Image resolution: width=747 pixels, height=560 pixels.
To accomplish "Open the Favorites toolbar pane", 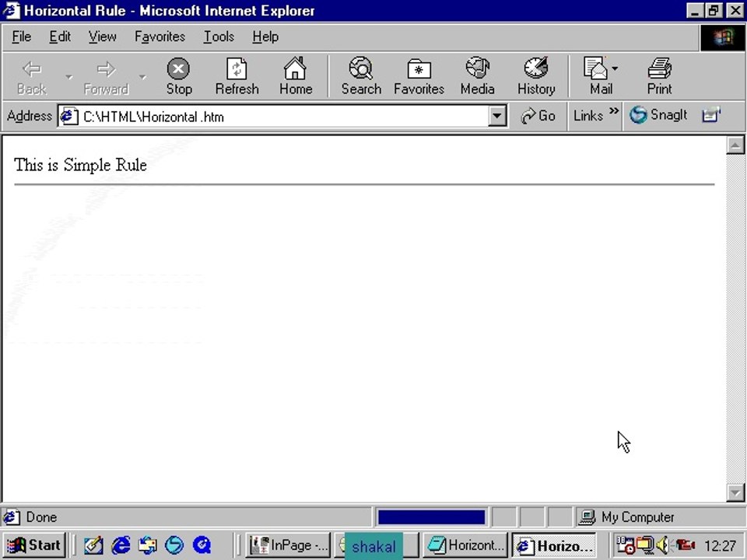I will click(419, 76).
